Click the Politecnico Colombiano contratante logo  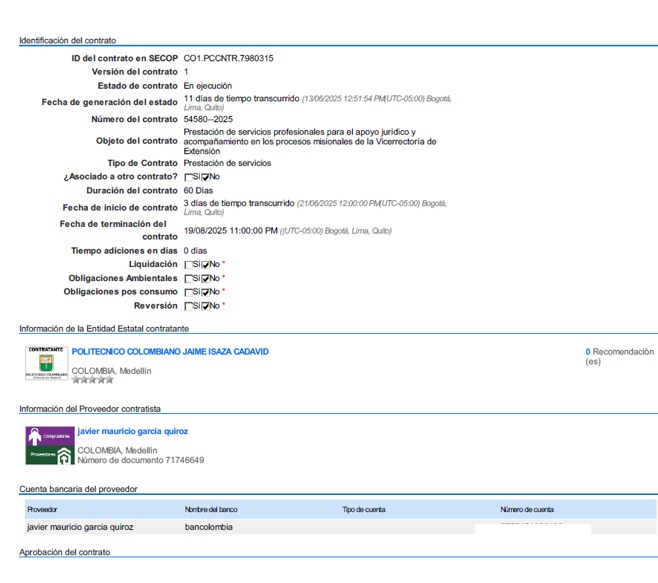pyautogui.click(x=45, y=364)
